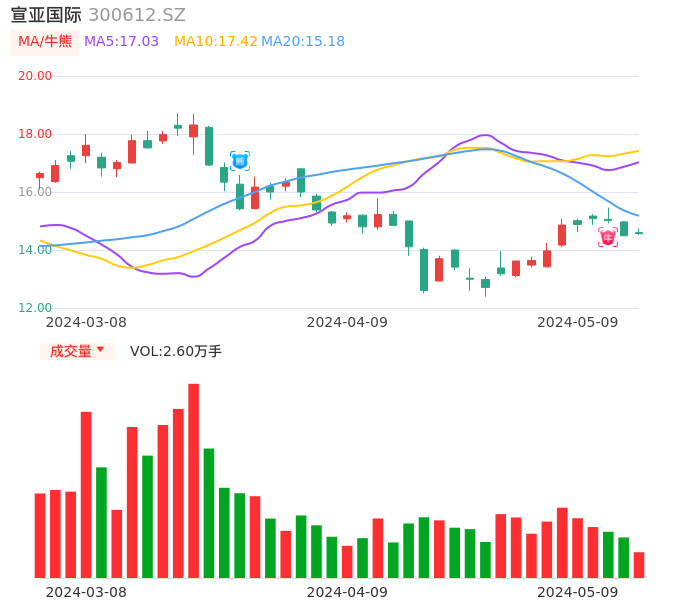Select the MA/牛熊 indicator tab

(44, 42)
